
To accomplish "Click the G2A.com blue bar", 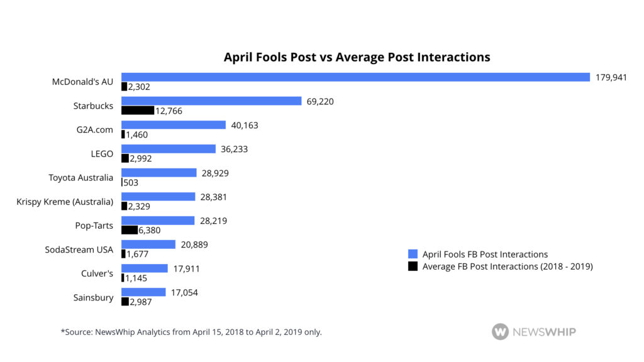I will pos(173,125).
